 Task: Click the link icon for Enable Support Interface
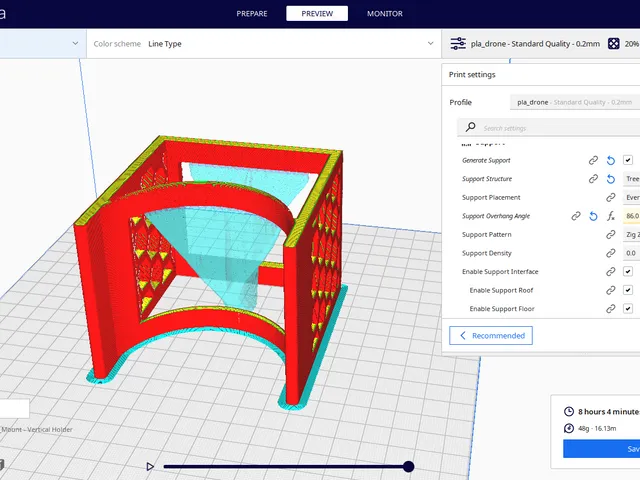(611, 272)
